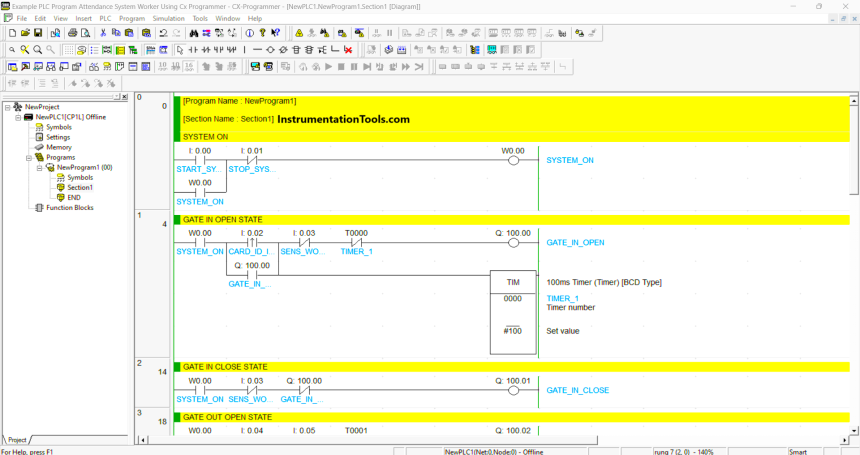Click the Print icon in toolbar
The image size is (860, 455).
(x=72, y=33)
